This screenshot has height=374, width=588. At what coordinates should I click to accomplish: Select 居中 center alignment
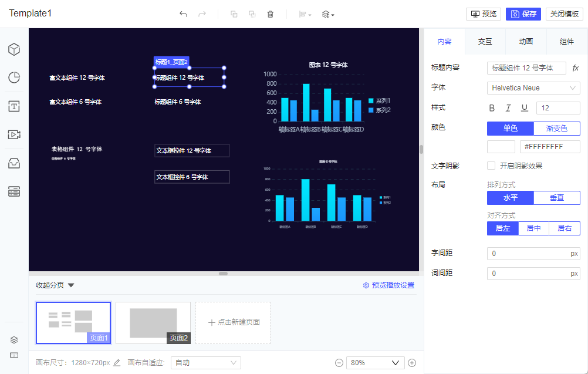tap(533, 228)
